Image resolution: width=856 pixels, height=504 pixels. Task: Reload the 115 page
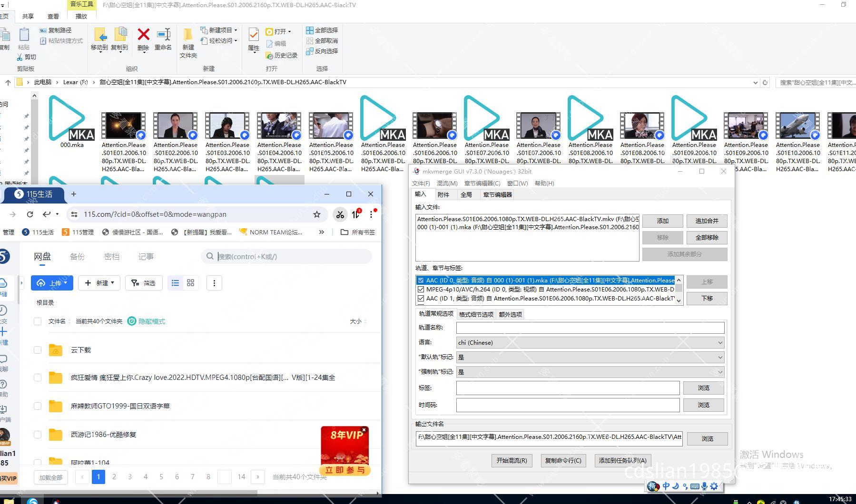click(x=30, y=214)
